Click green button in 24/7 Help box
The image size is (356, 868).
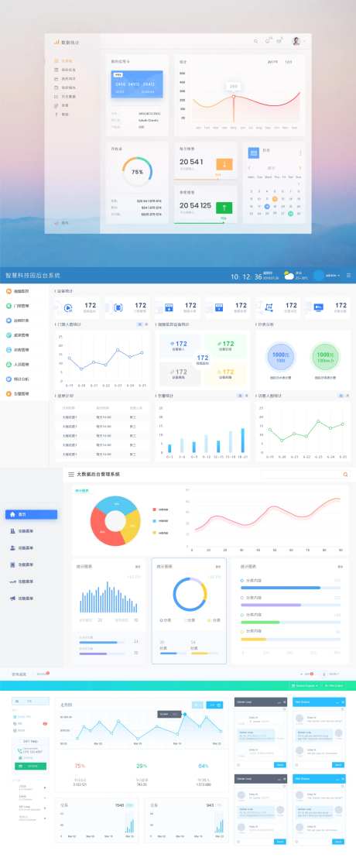pos(30,766)
